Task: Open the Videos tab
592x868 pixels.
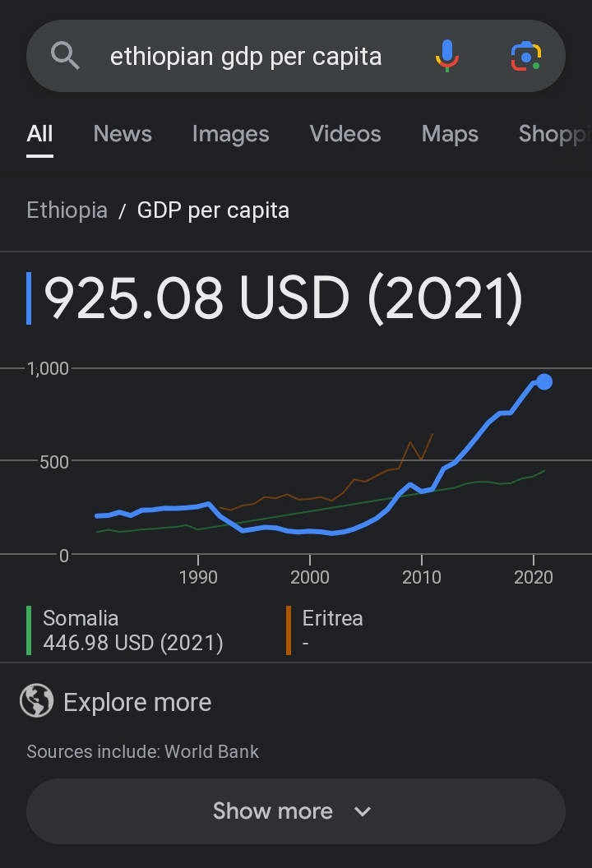Action: (x=345, y=133)
